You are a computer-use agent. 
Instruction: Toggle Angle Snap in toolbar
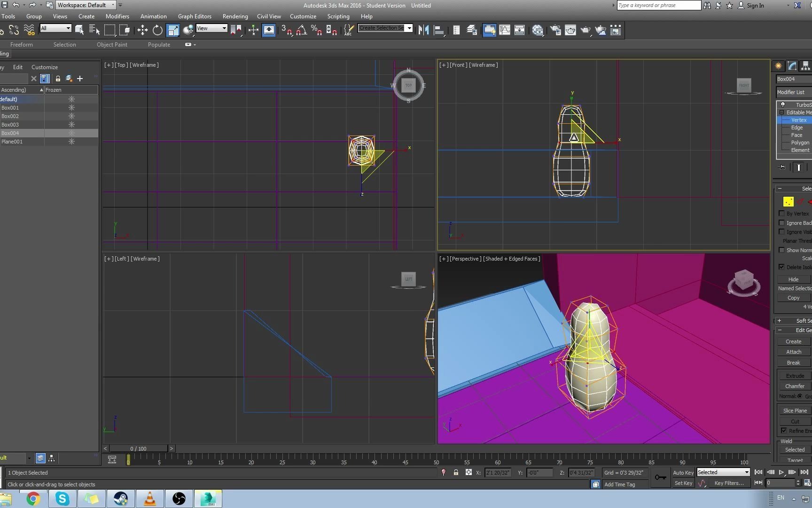301,31
